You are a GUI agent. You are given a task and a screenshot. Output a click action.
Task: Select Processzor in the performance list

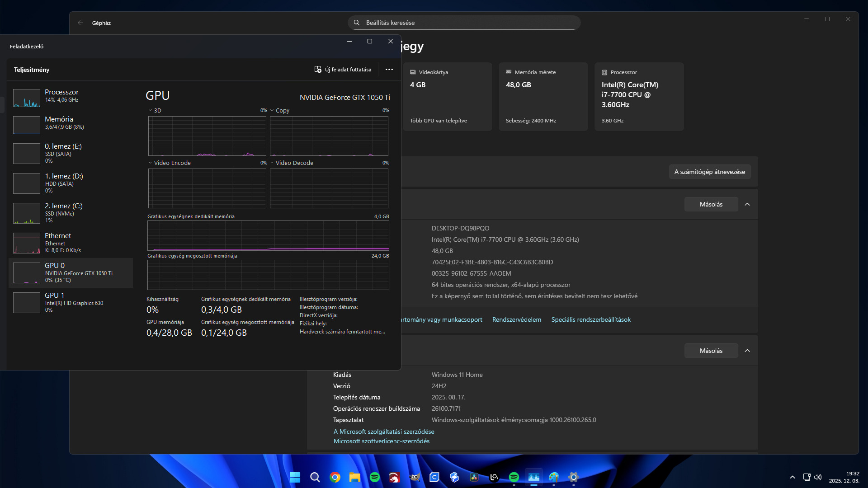pyautogui.click(x=71, y=98)
